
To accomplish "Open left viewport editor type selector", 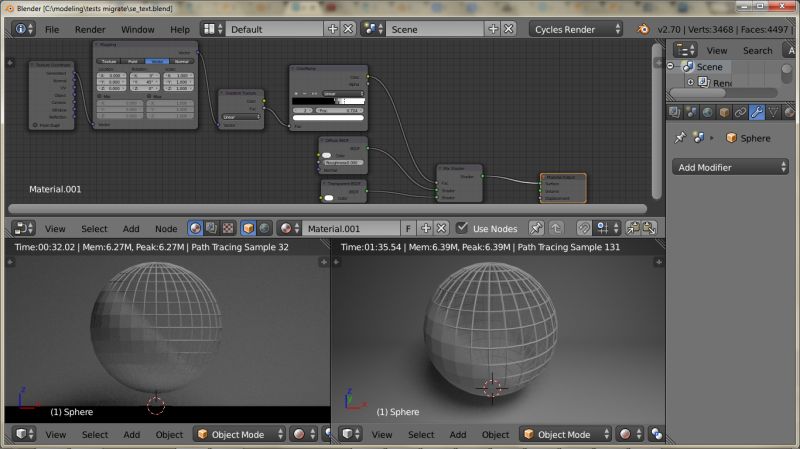I will [x=24, y=434].
